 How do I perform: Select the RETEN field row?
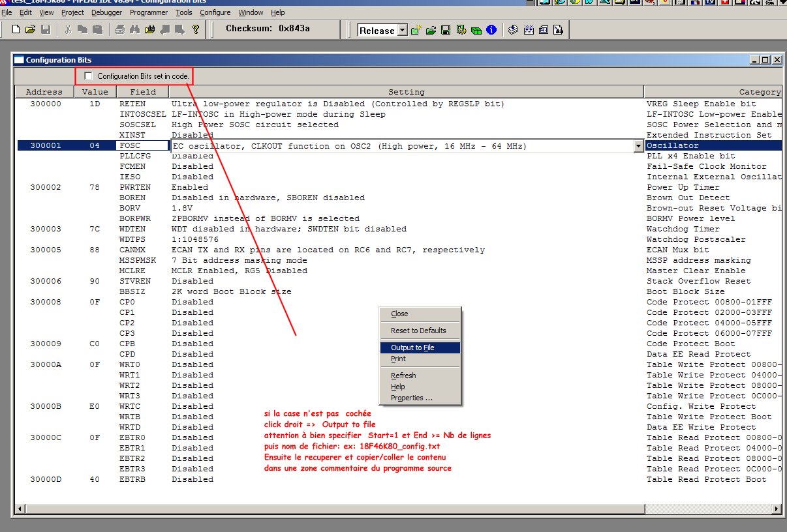(x=398, y=104)
